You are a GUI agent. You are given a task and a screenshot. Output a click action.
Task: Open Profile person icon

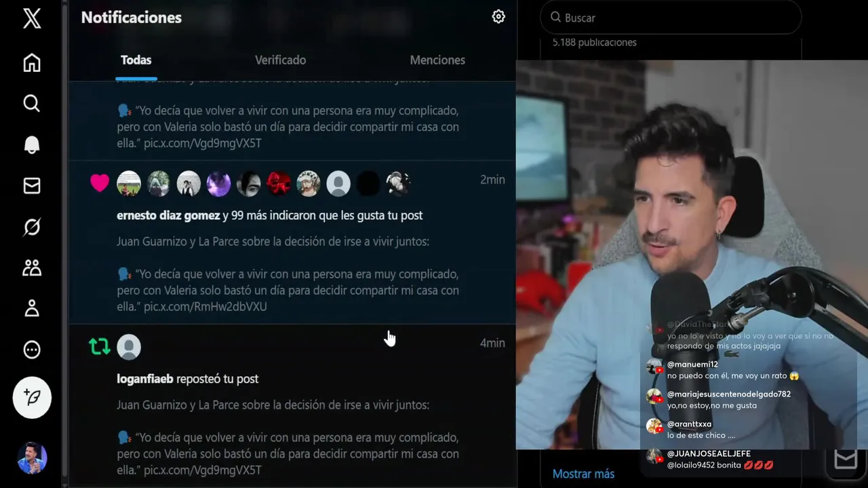point(32,309)
